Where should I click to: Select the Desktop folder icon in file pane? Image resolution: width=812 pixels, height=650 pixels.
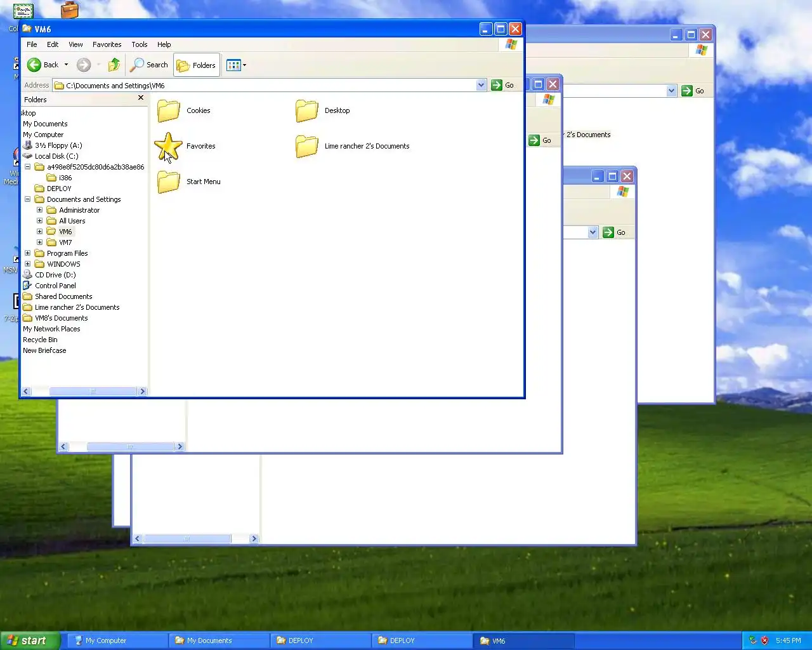coord(307,110)
